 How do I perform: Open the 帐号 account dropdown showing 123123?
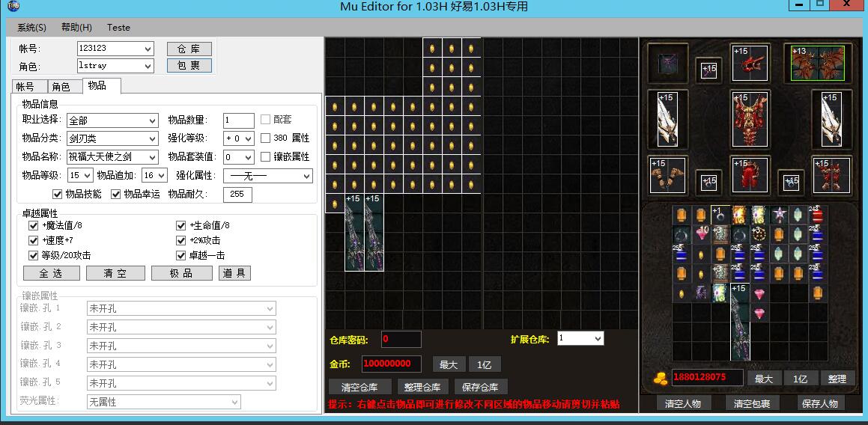pos(115,49)
